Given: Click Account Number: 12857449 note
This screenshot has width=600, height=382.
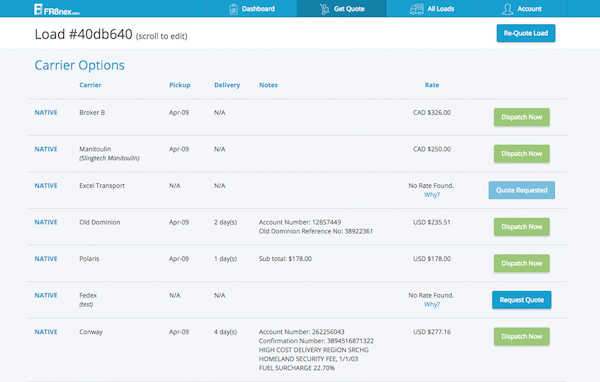Looking at the screenshot, I should 300,222.
